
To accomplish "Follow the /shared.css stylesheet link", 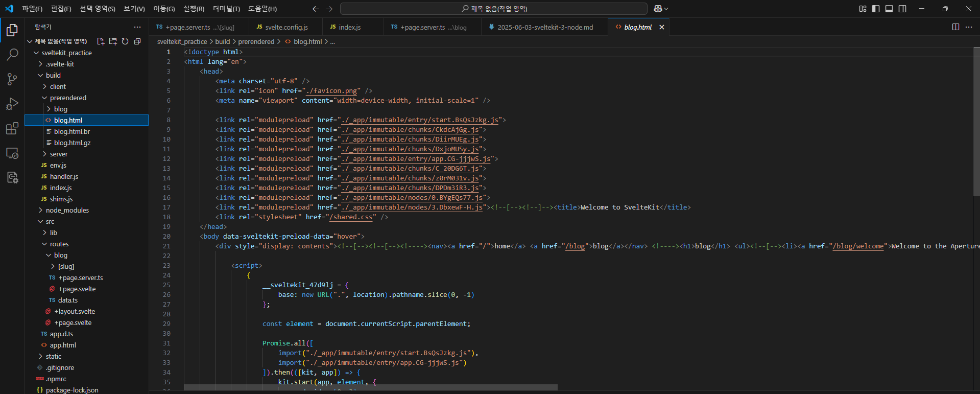I will click(x=351, y=217).
